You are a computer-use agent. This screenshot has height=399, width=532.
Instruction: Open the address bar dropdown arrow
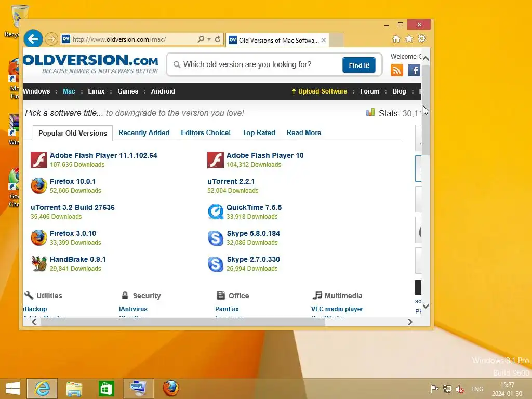[x=209, y=39]
